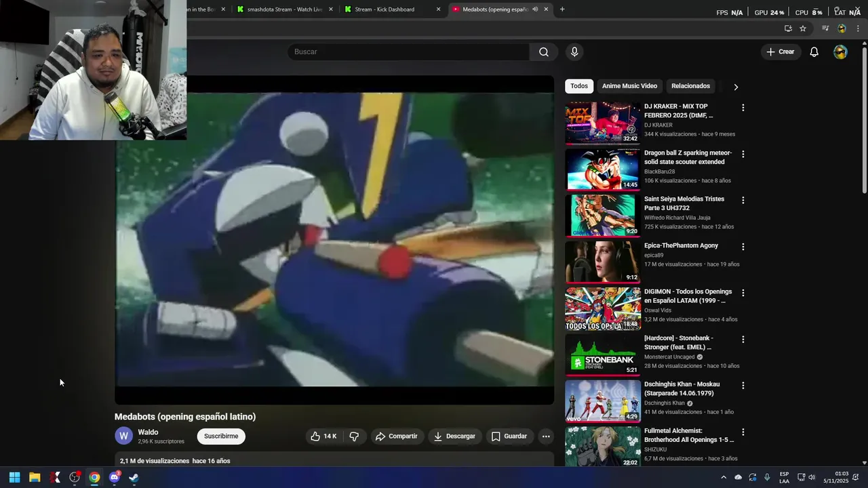Viewport: 868px width, 488px height.
Task: Open Steam from the taskbar
Action: tap(134, 477)
